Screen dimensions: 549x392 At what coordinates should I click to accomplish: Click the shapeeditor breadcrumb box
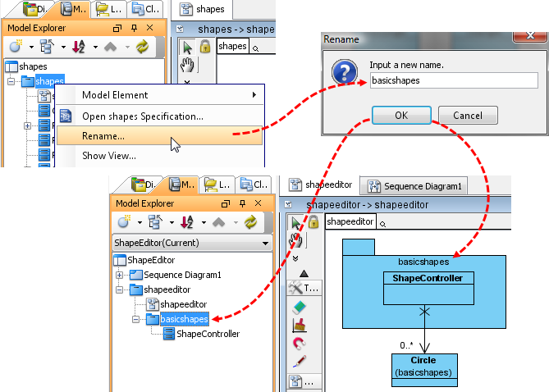click(x=350, y=221)
